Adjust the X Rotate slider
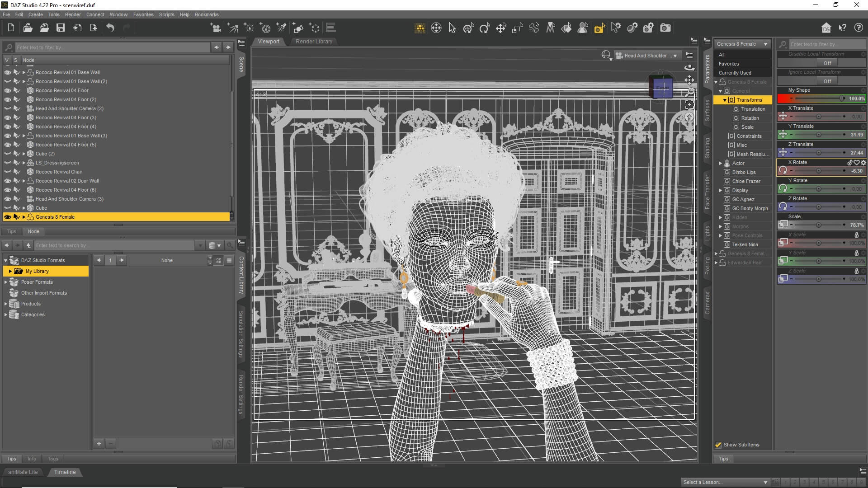The image size is (868, 488). (x=818, y=171)
